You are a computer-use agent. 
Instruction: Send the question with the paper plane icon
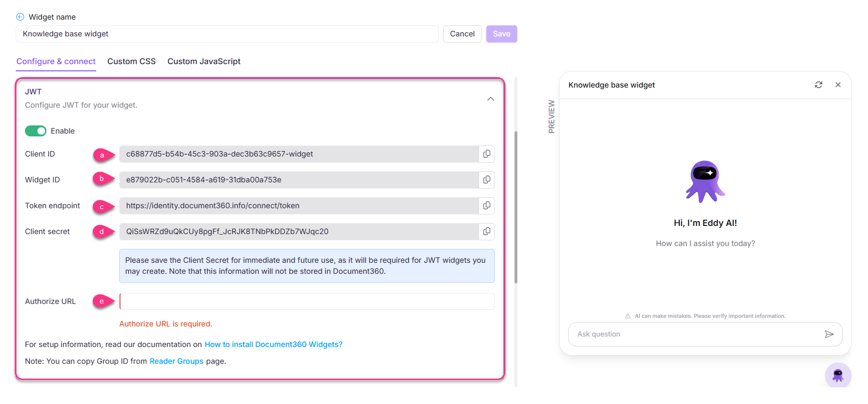(x=829, y=334)
